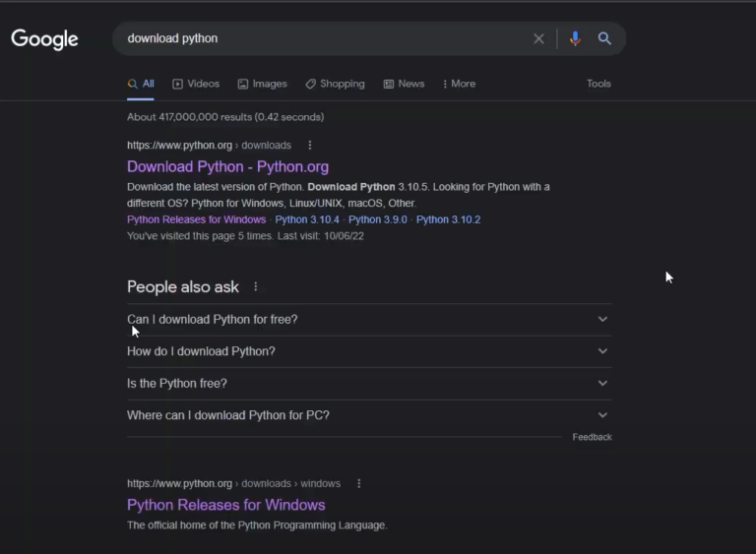Click the Google logo

(x=44, y=39)
